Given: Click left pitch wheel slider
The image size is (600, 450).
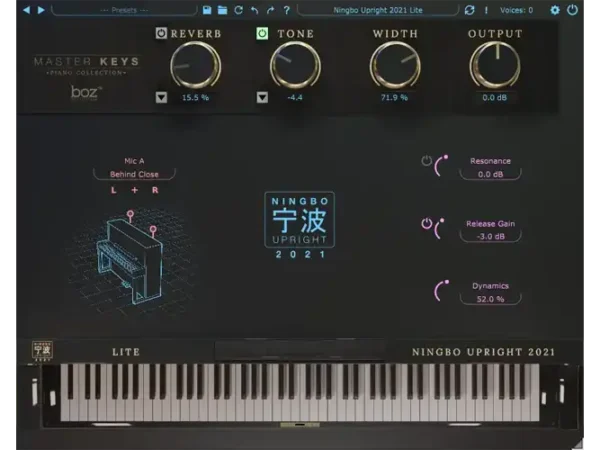Looking at the screenshot, I should [x=35, y=391].
